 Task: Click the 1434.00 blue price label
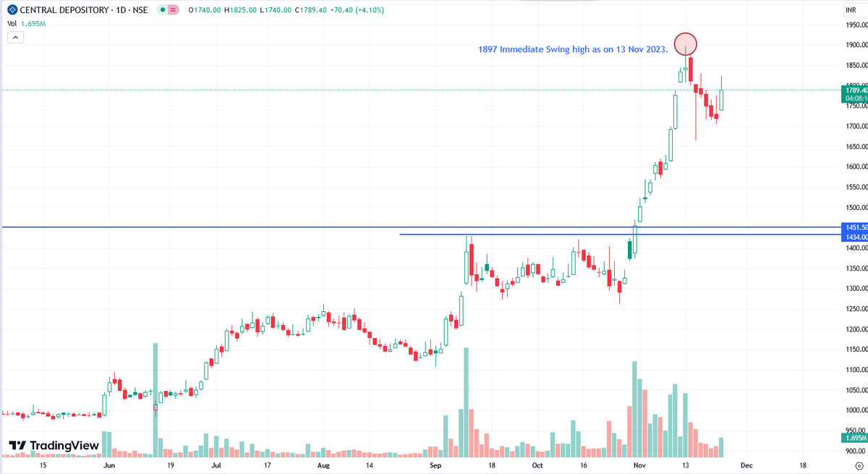[855, 236]
